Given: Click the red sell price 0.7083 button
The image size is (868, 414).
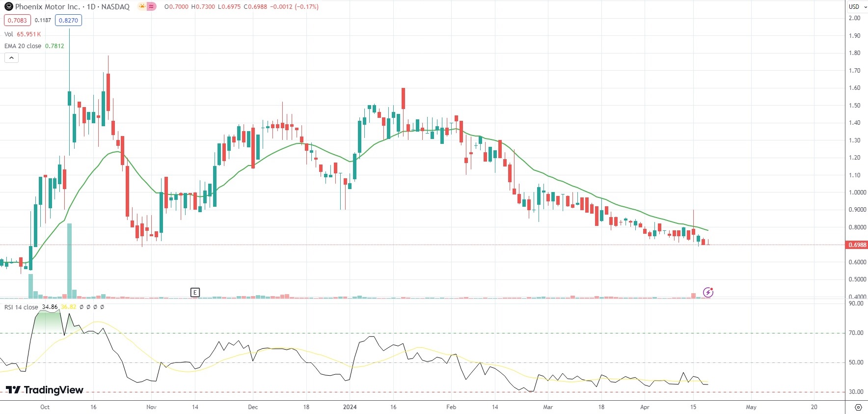Looking at the screenshot, I should tap(17, 20).
